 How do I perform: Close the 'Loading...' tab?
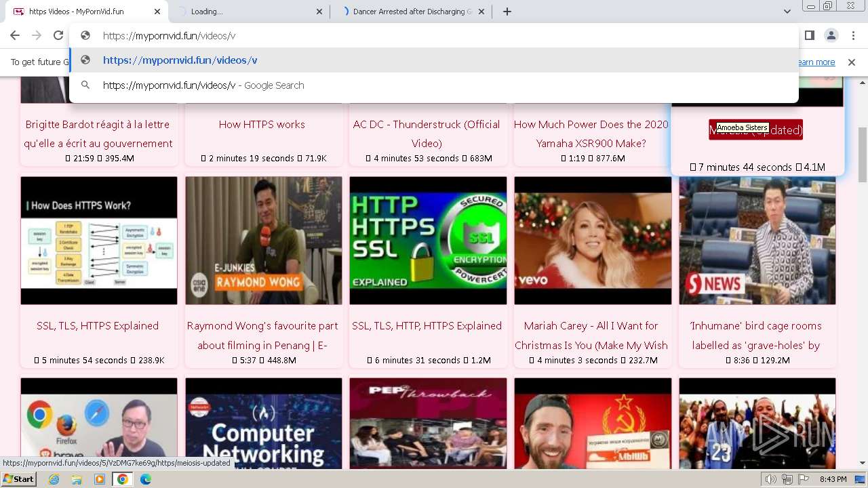[x=319, y=12]
